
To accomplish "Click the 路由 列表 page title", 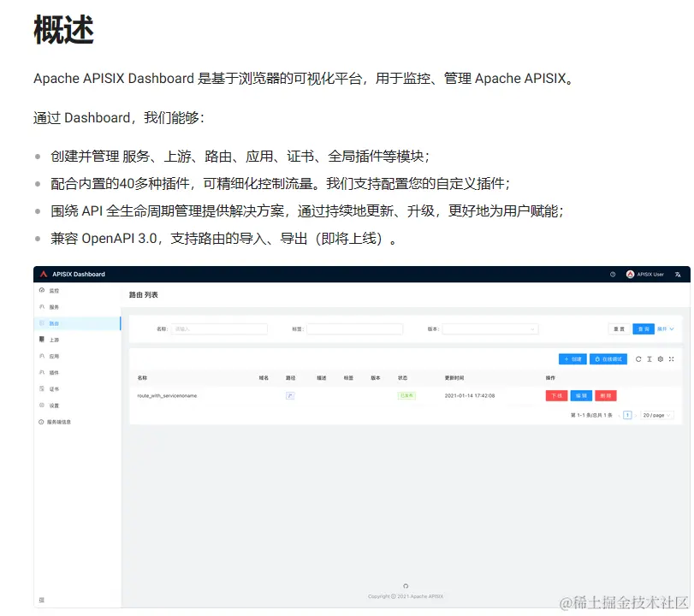I will [144, 294].
